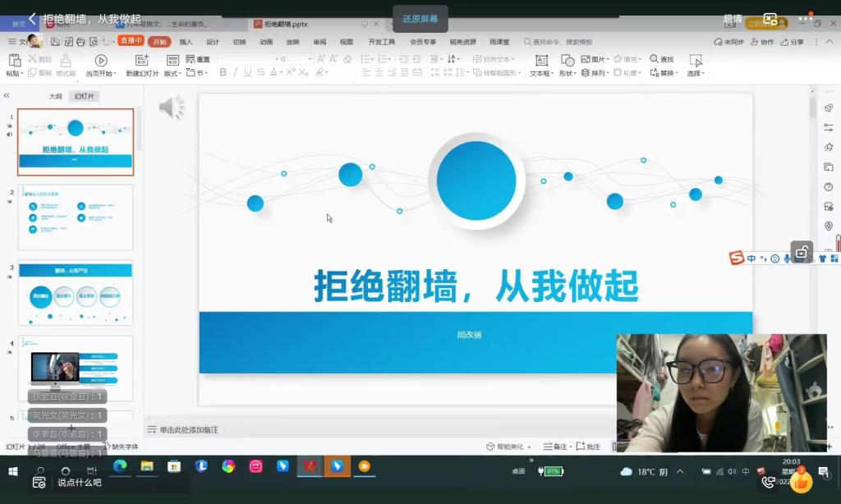Toggle the Notes (备注) pane button
The image size is (841, 504).
(x=557, y=447)
